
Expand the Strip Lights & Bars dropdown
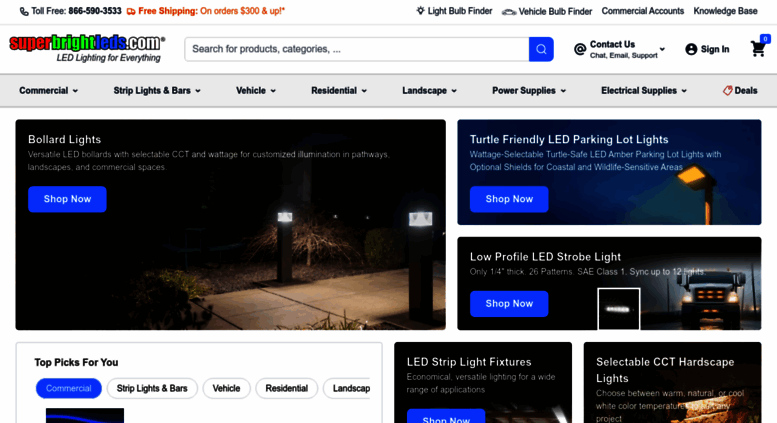coord(157,91)
